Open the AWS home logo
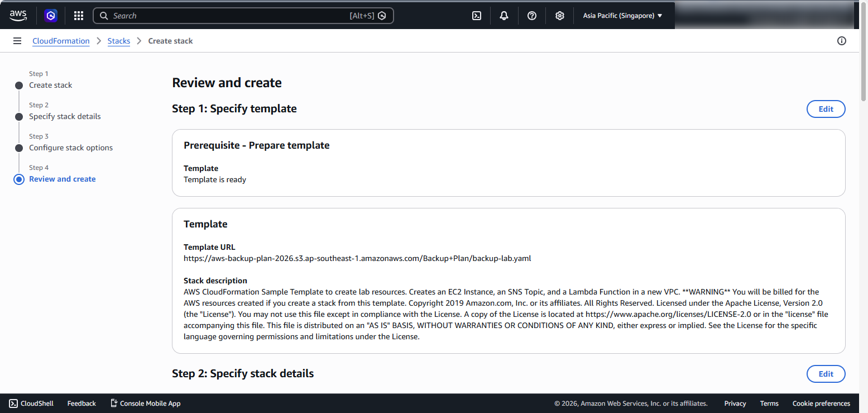This screenshot has width=868, height=413. tap(18, 16)
